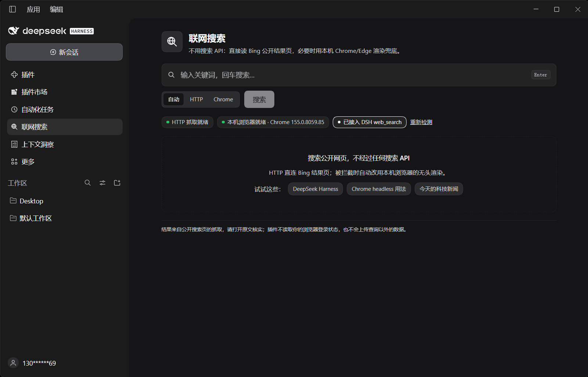Select HTTP search mode
588x377 pixels.
click(196, 99)
